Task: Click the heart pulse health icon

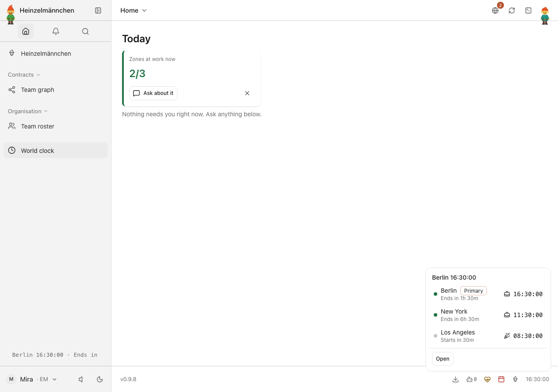Action: [487, 379]
